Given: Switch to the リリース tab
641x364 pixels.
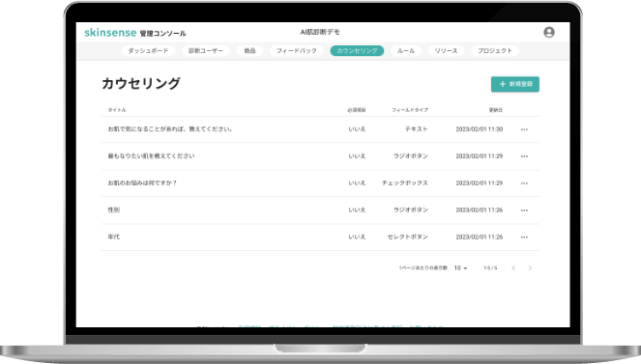Looking at the screenshot, I should pos(446,50).
